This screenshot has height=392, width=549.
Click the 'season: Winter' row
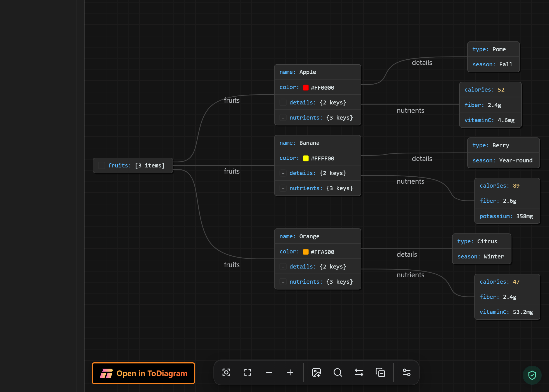pyautogui.click(x=482, y=256)
